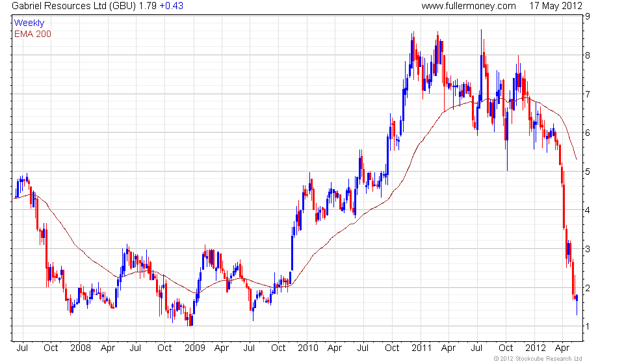Click the y-axis label 1
The height and width of the screenshot is (364, 637).
pos(588,326)
